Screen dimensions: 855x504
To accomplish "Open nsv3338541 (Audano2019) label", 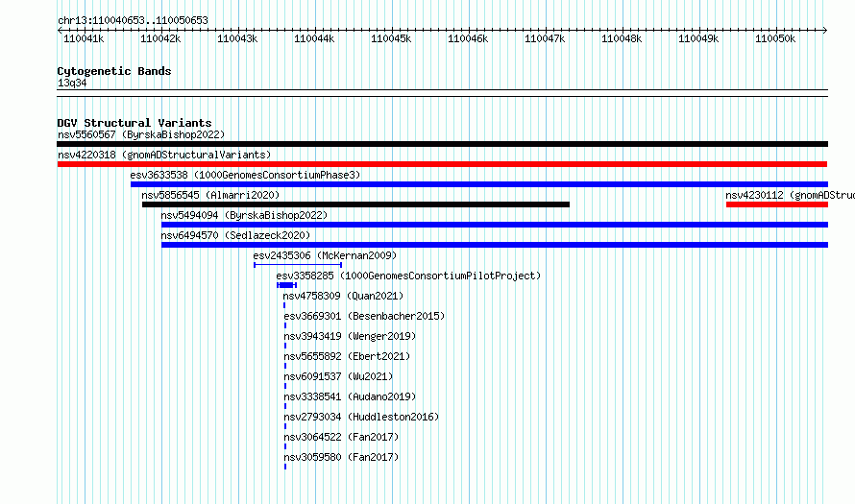I will click(x=350, y=396).
